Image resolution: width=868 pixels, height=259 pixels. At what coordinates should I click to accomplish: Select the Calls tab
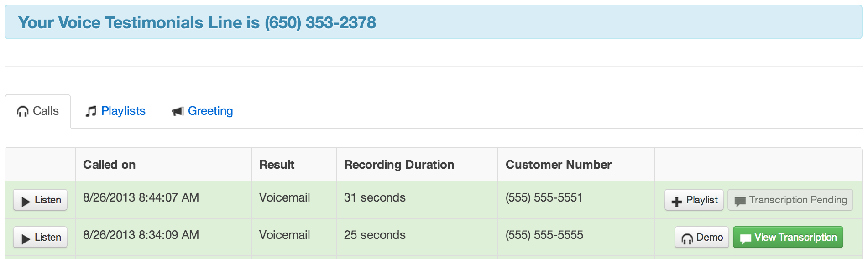(x=38, y=111)
